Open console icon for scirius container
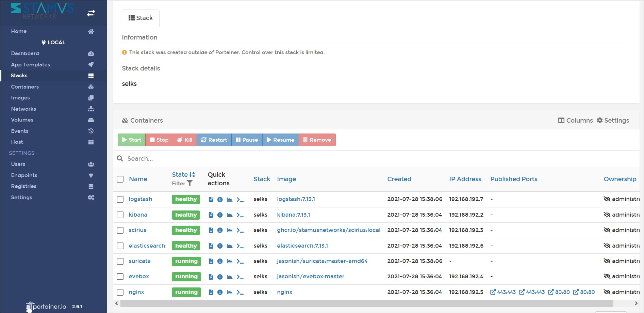Image resolution: width=644 pixels, height=313 pixels. (240, 230)
